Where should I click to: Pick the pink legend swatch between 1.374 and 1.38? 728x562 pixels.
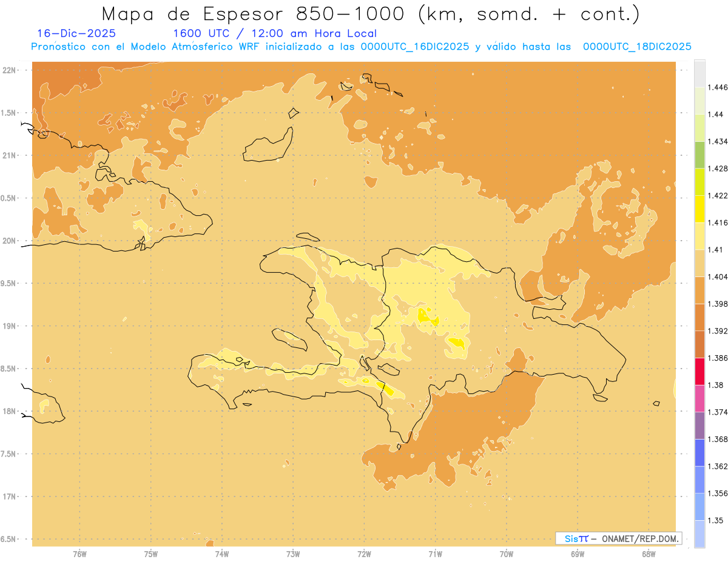point(699,398)
